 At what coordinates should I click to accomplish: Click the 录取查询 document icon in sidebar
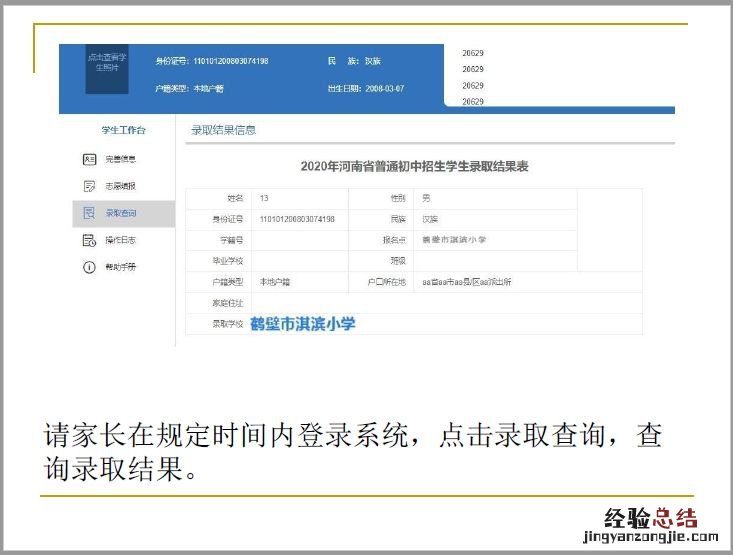point(89,213)
